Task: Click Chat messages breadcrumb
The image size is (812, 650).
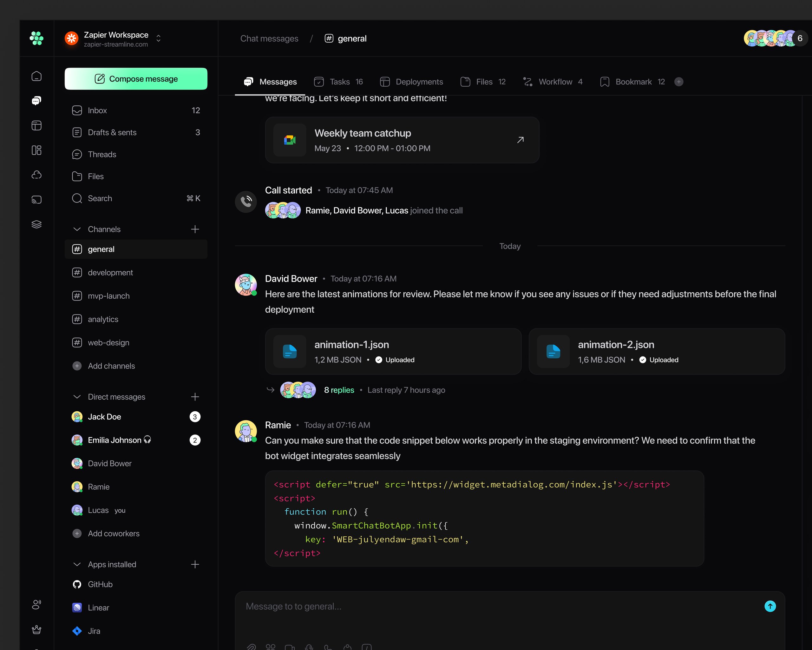Action: pyautogui.click(x=269, y=38)
